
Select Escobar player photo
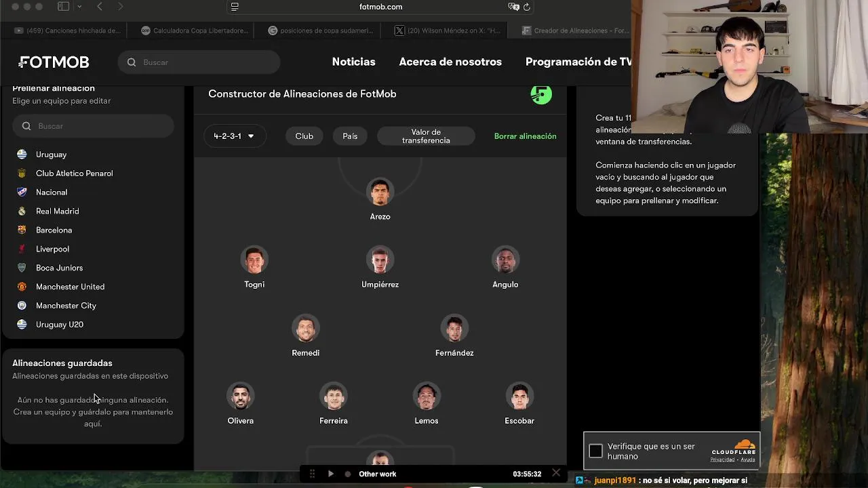pyautogui.click(x=519, y=396)
